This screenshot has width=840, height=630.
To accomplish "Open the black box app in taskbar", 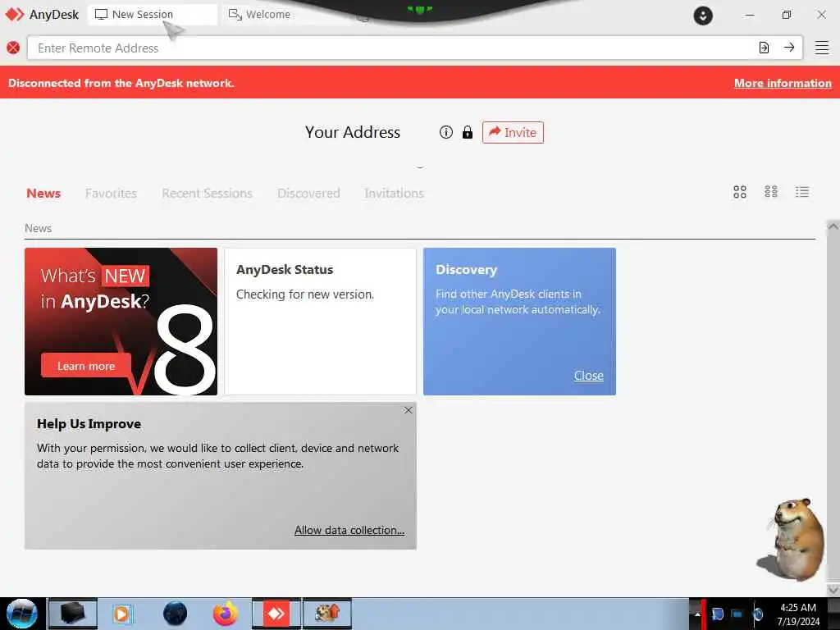I will (x=73, y=614).
